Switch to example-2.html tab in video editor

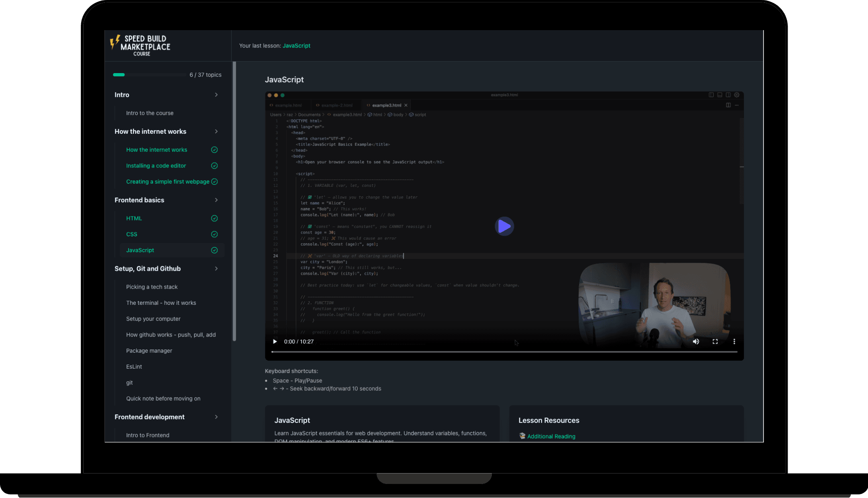tap(334, 105)
